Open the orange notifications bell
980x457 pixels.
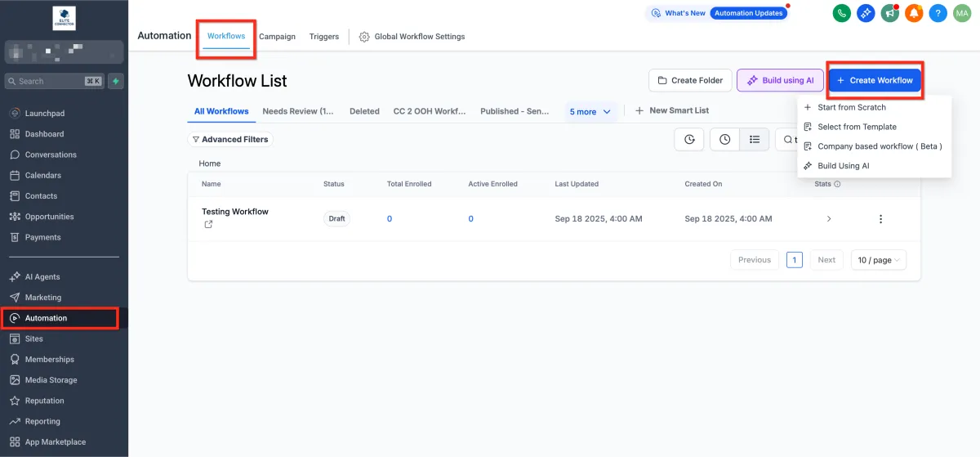coord(914,13)
